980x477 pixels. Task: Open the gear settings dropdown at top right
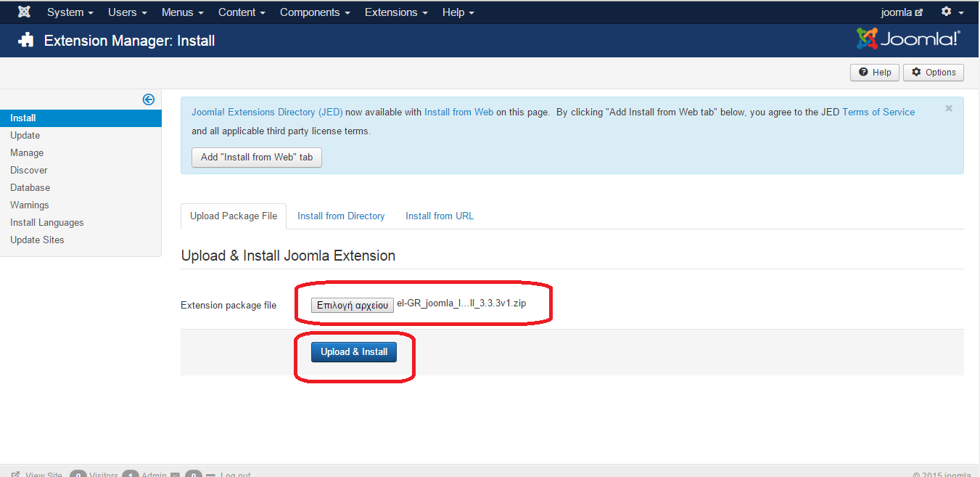pos(952,12)
